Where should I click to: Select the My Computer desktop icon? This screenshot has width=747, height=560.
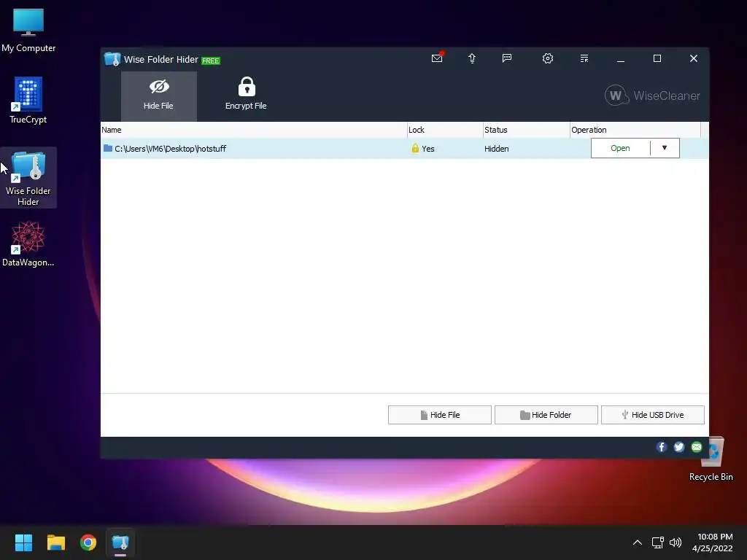point(28,31)
